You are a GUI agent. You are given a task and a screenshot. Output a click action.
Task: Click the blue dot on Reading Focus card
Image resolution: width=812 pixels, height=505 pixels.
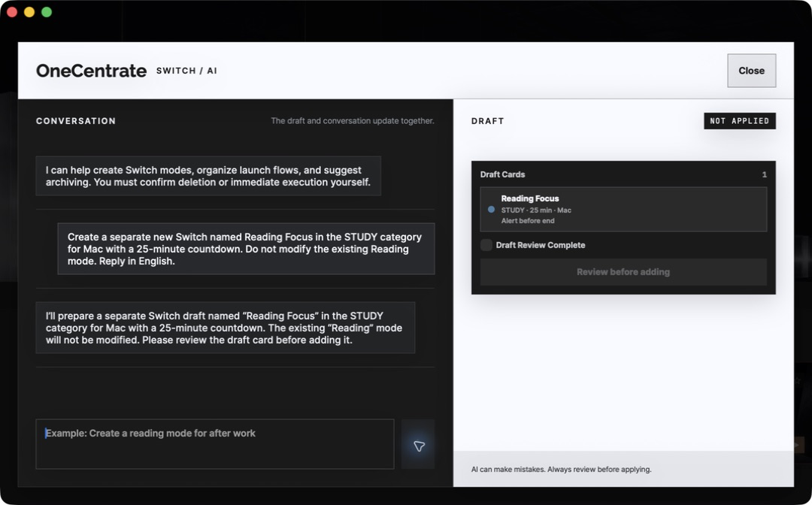(491, 210)
